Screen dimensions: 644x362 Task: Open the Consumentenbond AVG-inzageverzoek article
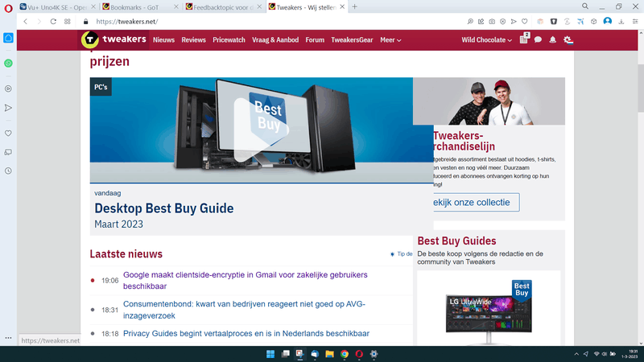coord(244,310)
